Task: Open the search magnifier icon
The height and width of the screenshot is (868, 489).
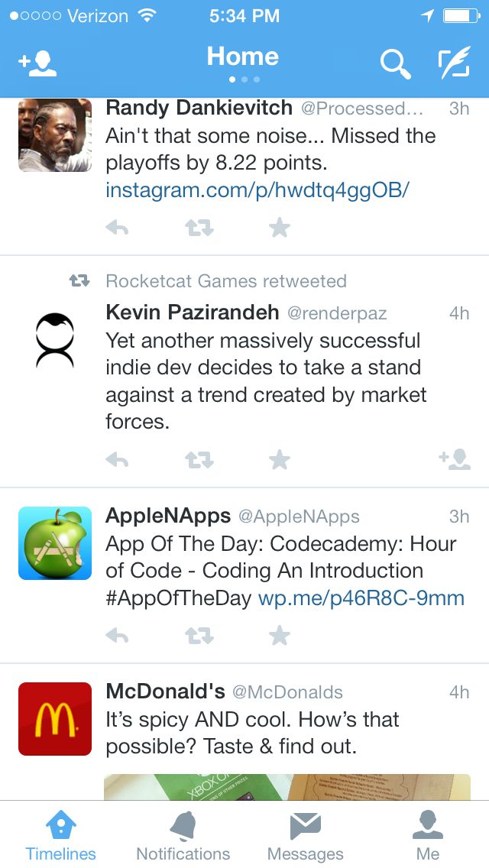Action: (396, 63)
